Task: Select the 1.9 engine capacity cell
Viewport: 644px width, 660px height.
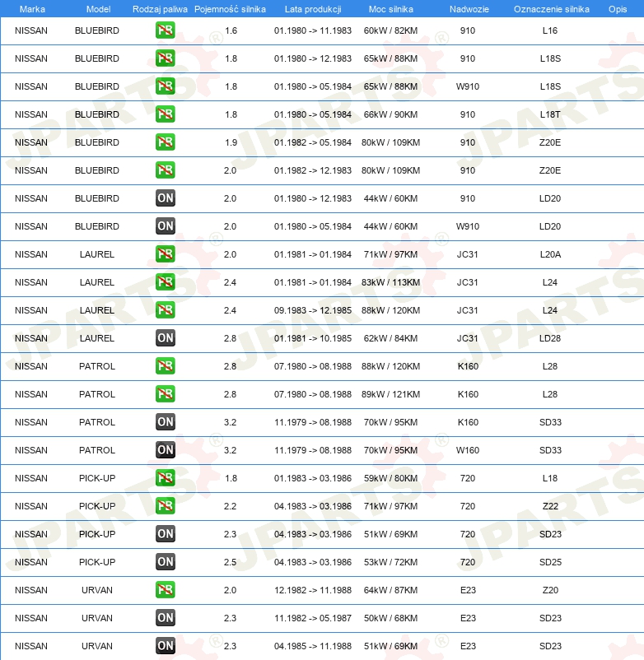Action: [231, 142]
